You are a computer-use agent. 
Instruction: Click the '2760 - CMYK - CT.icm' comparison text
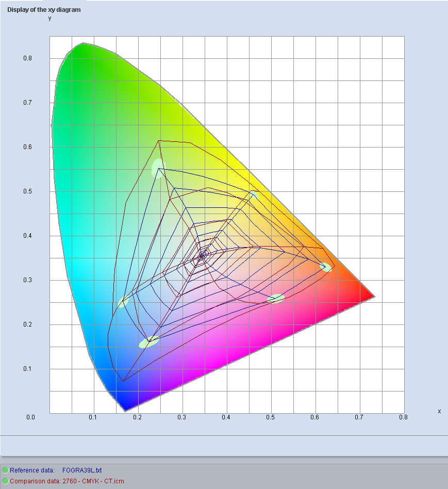(93, 481)
